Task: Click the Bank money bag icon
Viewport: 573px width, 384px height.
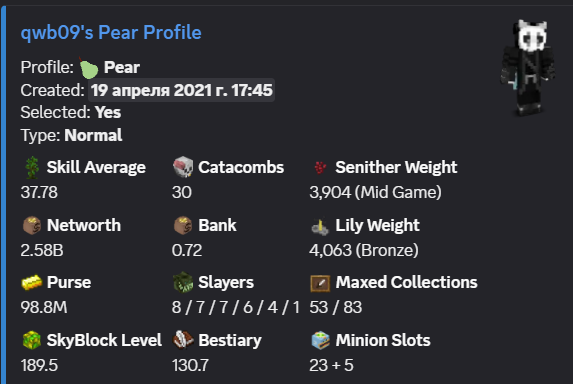Action: pos(183,225)
